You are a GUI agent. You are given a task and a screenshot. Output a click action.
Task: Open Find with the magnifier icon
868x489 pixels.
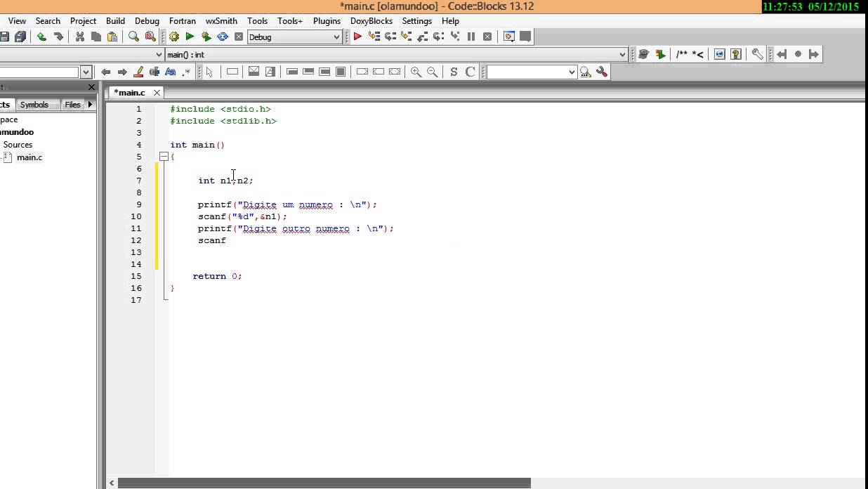[x=133, y=37]
